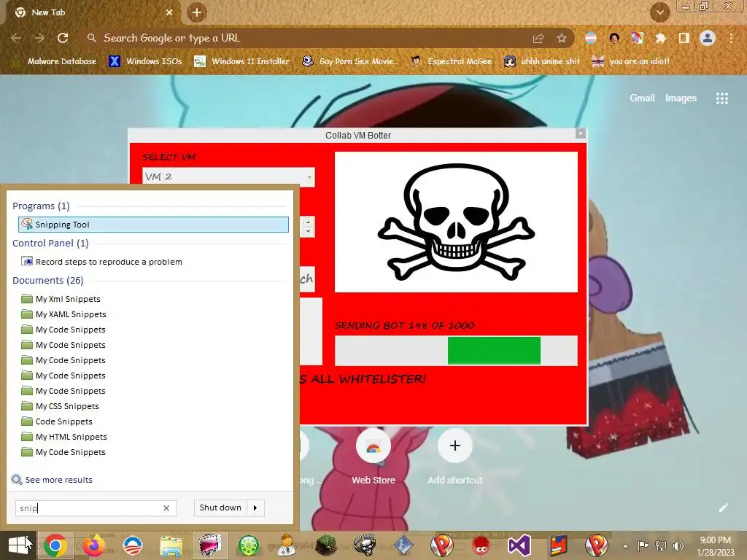
Task: Click Chrome's back arrow
Action: click(x=16, y=38)
